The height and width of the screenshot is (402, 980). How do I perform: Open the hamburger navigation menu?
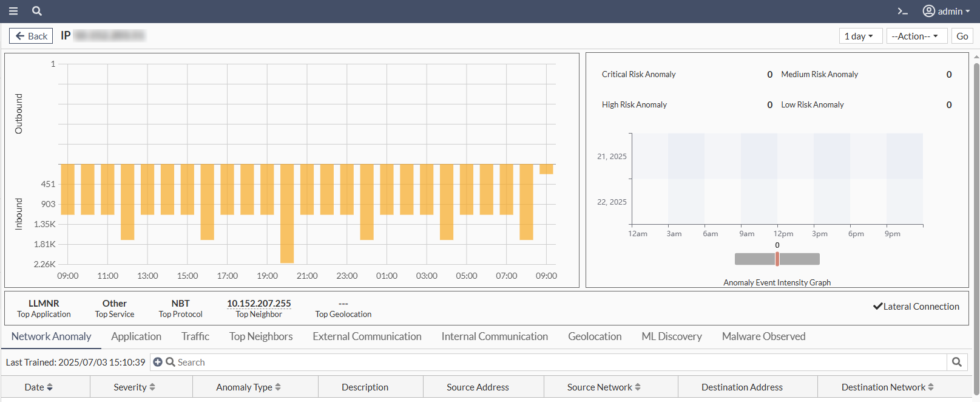coord(13,11)
